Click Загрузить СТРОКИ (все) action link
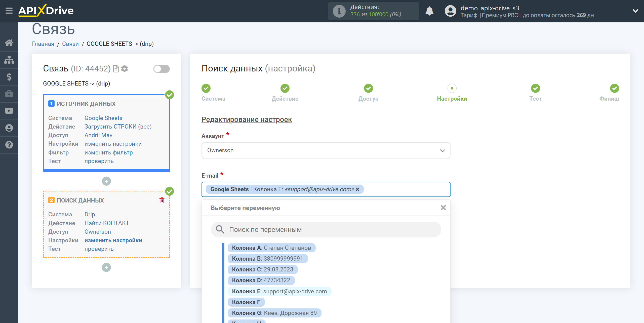 (x=118, y=127)
